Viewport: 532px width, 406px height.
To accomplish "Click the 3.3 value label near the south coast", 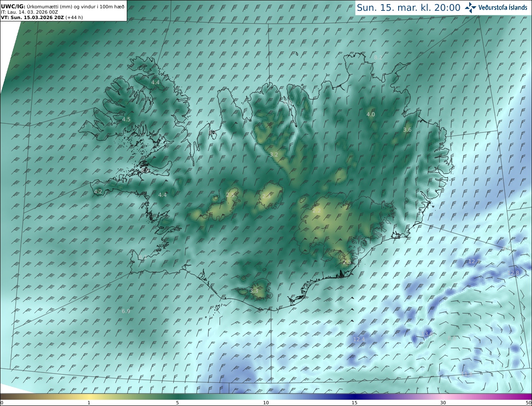I will pos(254,291).
